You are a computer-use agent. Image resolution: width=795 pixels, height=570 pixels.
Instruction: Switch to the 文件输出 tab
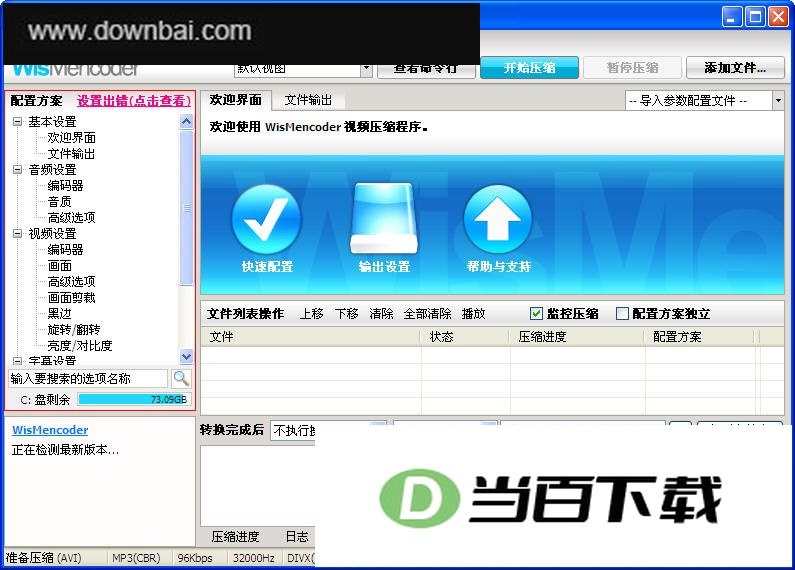[308, 100]
